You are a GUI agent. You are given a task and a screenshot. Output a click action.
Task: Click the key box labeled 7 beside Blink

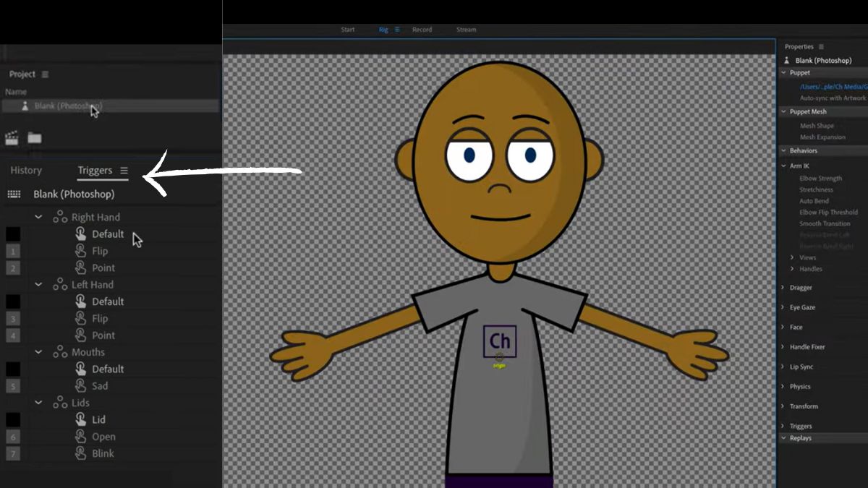tap(13, 454)
